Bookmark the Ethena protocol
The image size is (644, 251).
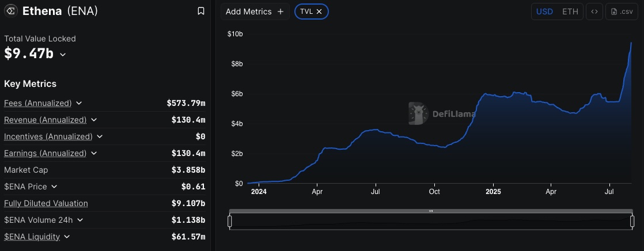[x=201, y=11]
